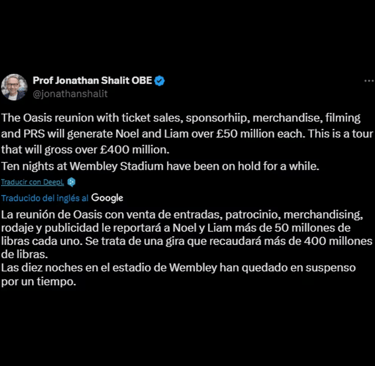Click the final line por un tiempo.
This screenshot has width=375, height=366.
click(39, 282)
